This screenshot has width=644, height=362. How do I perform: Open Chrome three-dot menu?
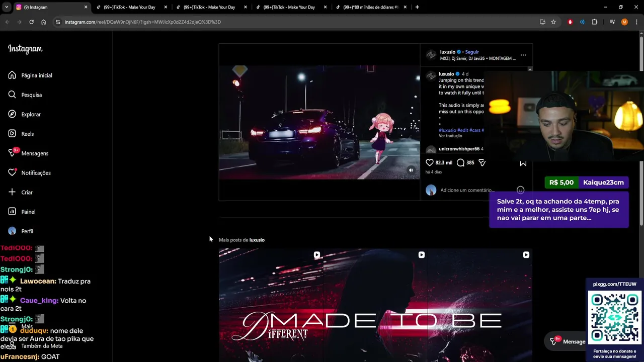tap(636, 22)
